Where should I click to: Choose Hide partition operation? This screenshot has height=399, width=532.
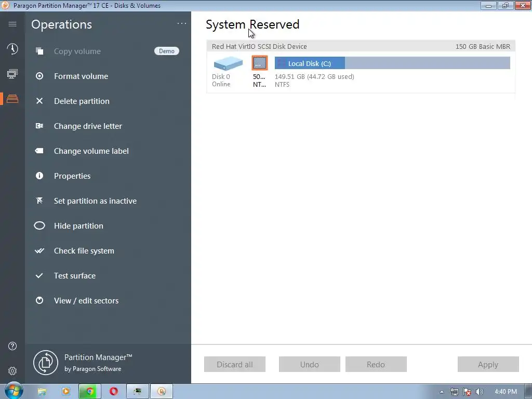(x=78, y=225)
